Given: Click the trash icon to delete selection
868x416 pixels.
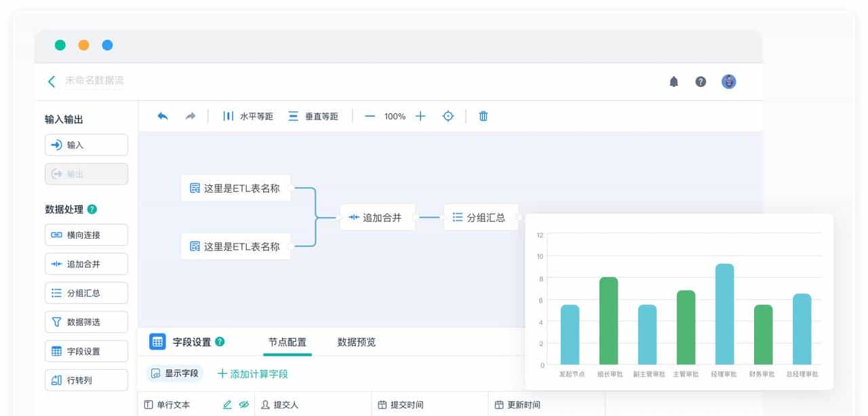Looking at the screenshot, I should [483, 116].
